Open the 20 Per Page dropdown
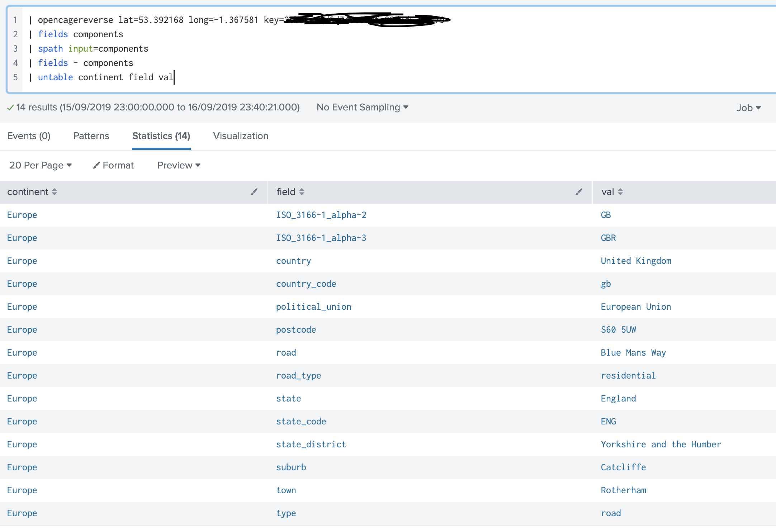This screenshot has height=532, width=776. click(40, 165)
